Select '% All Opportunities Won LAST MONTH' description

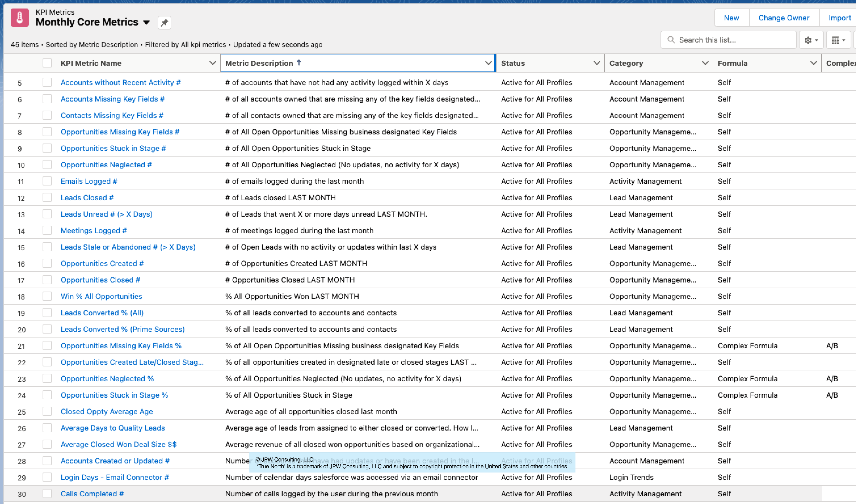click(x=292, y=296)
